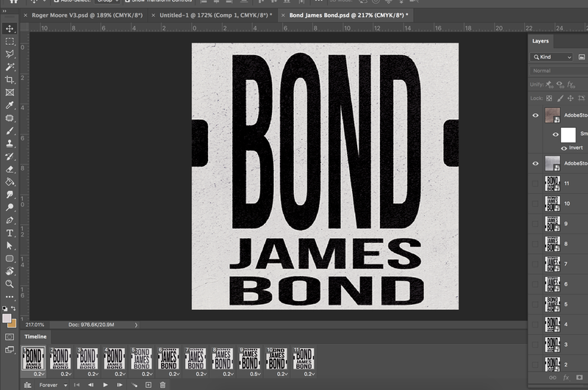Show layer 10 visibility box

(x=535, y=203)
